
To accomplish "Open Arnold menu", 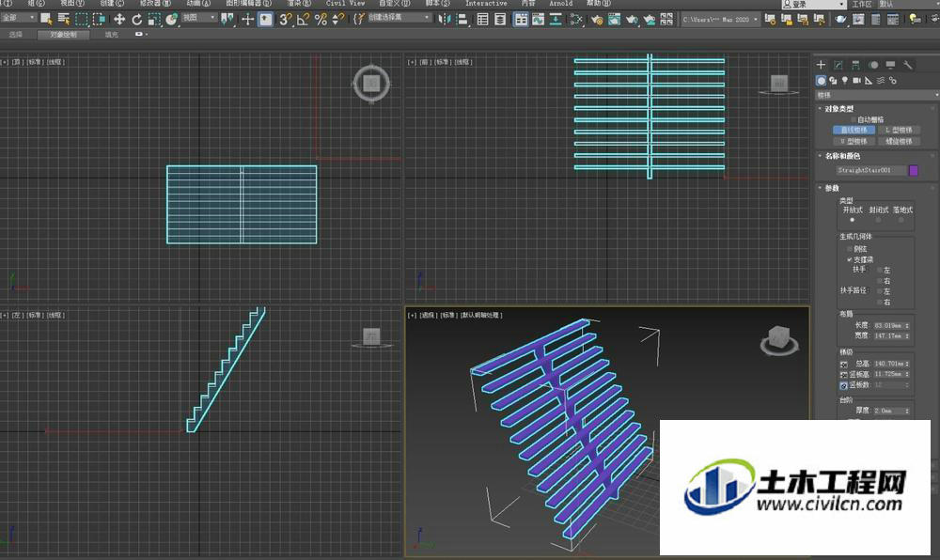I will 561,4.
